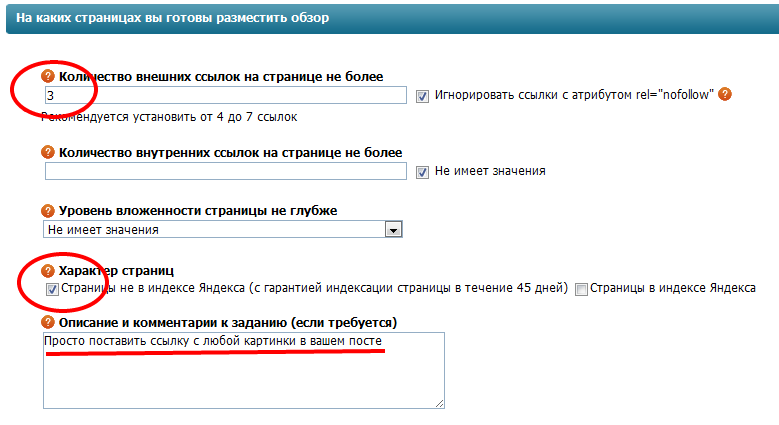Click section header 'На каких страницах' bar
This screenshot has height=425, width=779.
(x=389, y=19)
